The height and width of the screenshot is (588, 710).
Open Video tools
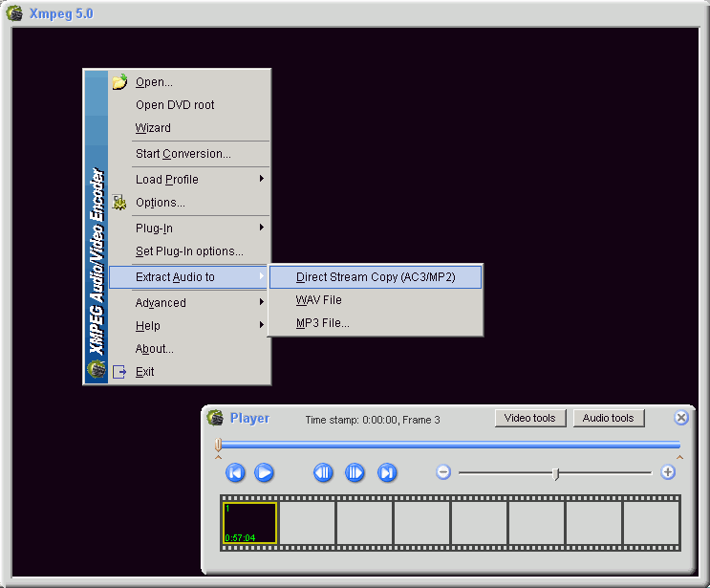tap(530, 418)
